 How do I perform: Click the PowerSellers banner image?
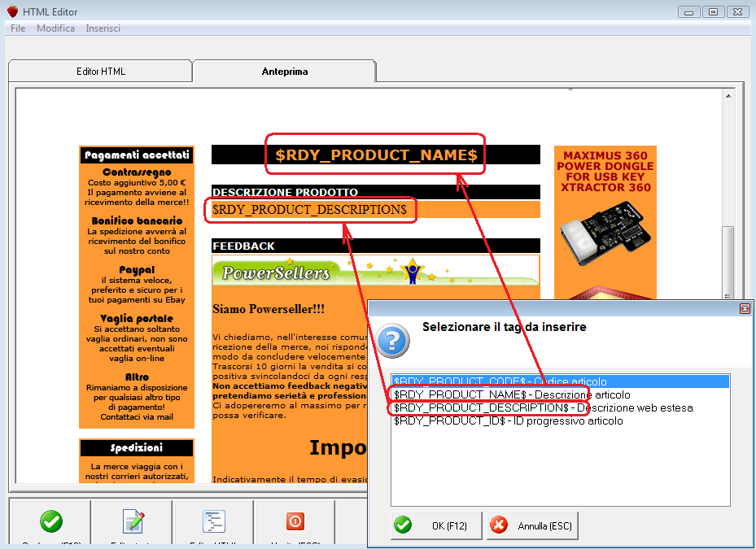(376, 271)
